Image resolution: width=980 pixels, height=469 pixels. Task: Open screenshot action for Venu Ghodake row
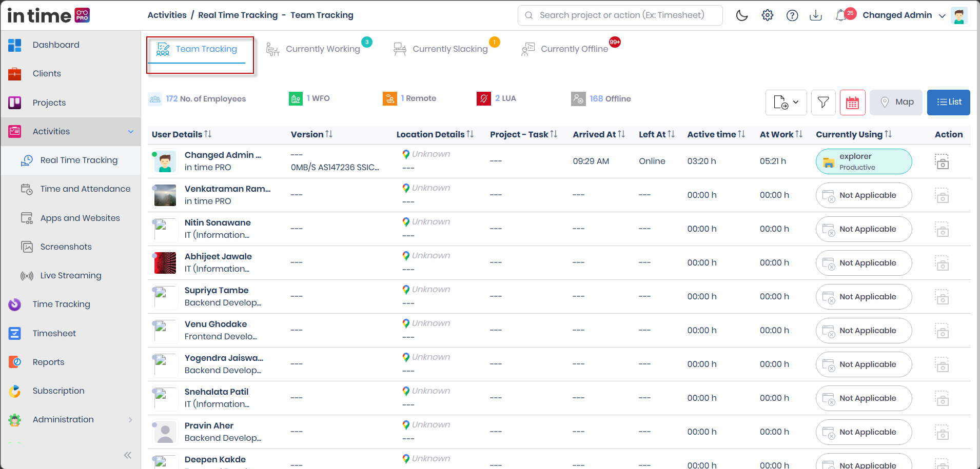click(x=942, y=331)
